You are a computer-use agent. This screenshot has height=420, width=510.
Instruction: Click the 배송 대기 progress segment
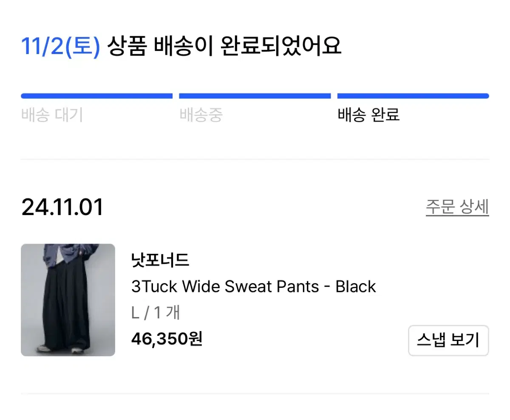pyautogui.click(x=97, y=96)
